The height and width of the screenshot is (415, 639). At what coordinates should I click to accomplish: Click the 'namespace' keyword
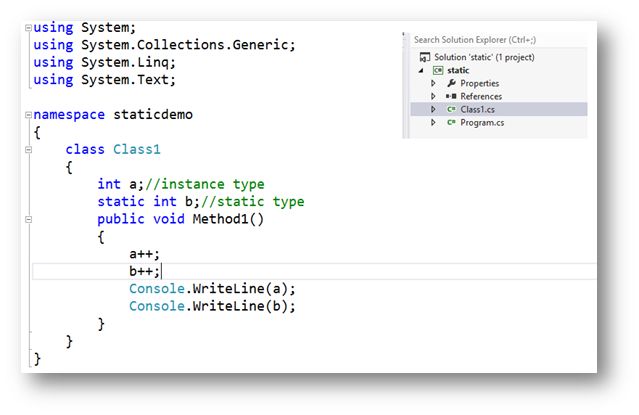tap(69, 115)
